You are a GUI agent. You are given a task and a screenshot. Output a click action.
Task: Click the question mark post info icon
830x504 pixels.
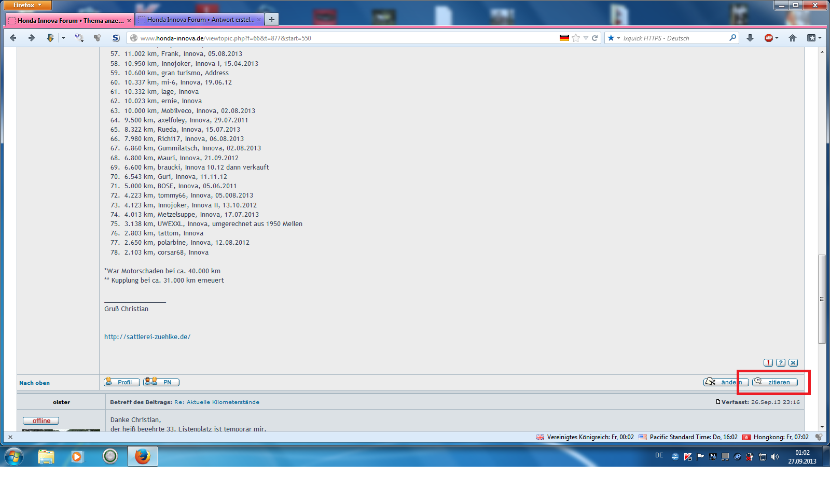point(781,362)
